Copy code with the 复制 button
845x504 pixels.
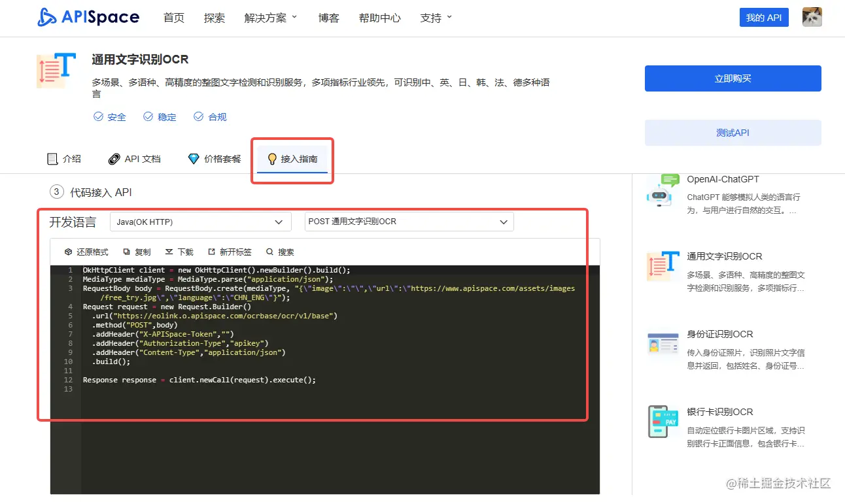click(137, 252)
